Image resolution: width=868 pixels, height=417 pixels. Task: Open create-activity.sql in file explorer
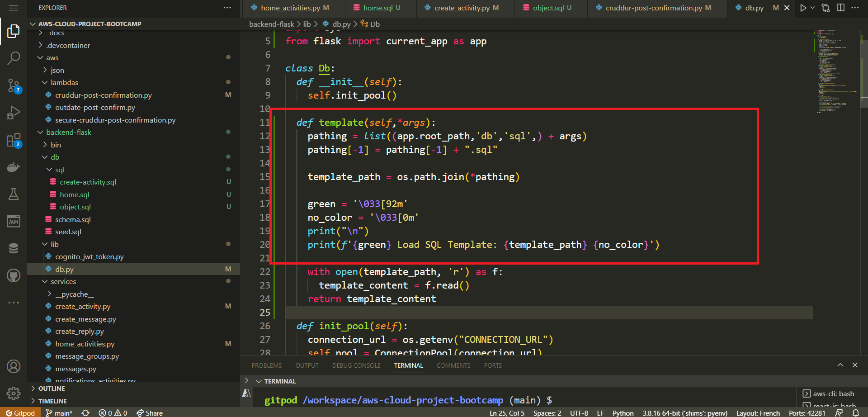tap(88, 182)
